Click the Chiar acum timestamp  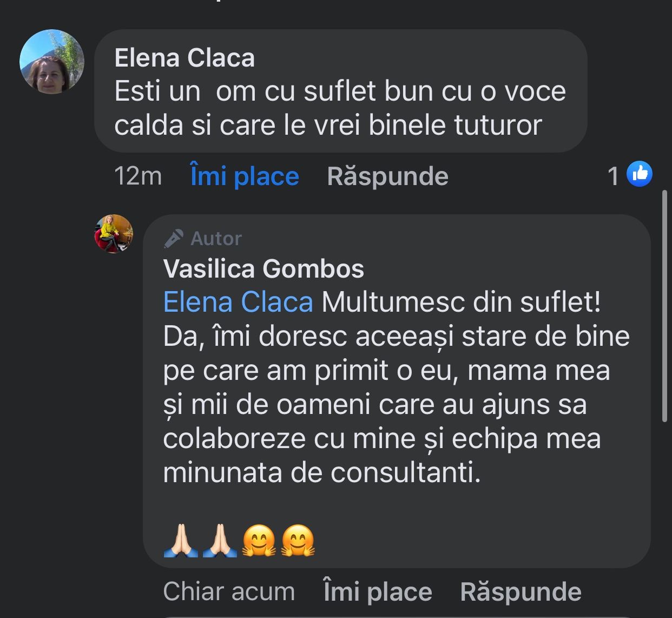pyautogui.click(x=229, y=591)
